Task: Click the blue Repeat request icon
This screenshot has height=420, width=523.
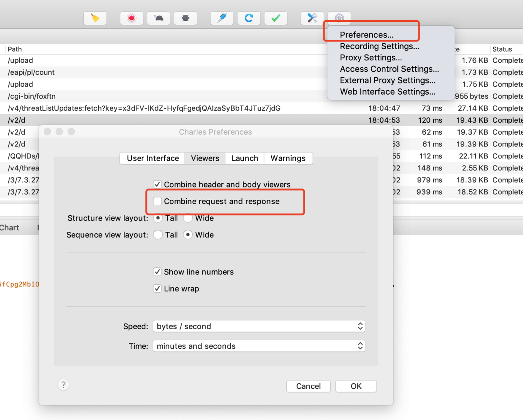Action: click(x=249, y=18)
